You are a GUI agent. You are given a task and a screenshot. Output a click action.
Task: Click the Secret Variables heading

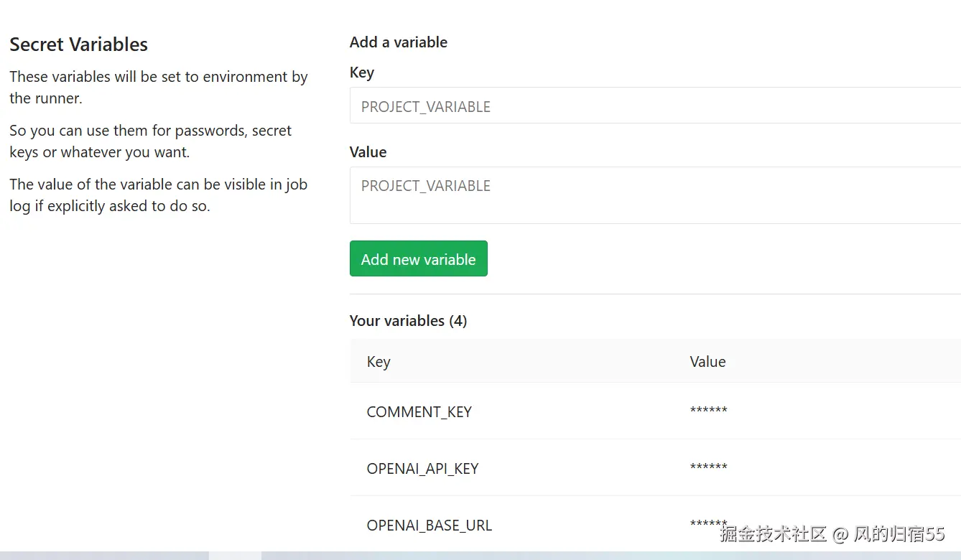[x=78, y=45]
